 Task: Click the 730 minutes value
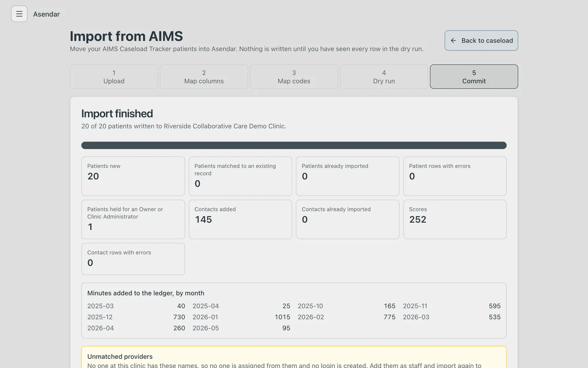click(179, 317)
